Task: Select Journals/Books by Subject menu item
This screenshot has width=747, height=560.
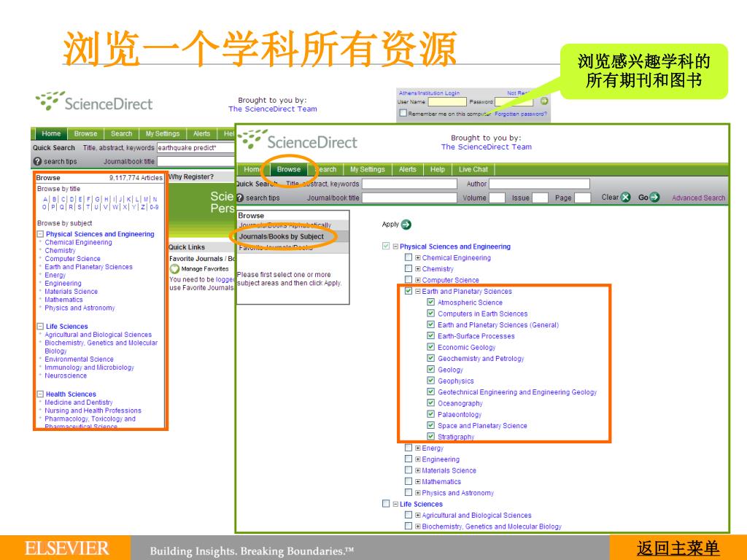Action: click(282, 236)
